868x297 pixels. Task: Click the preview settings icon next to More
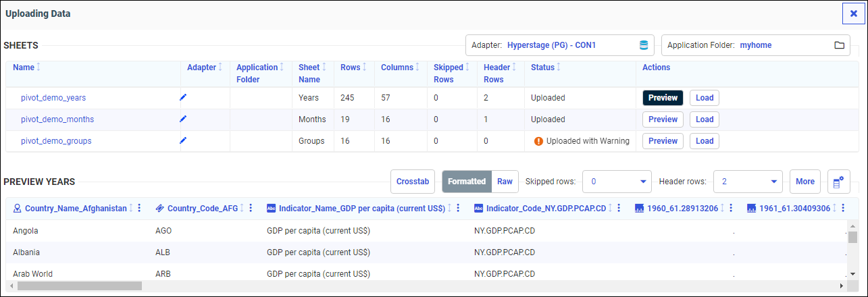tap(838, 182)
